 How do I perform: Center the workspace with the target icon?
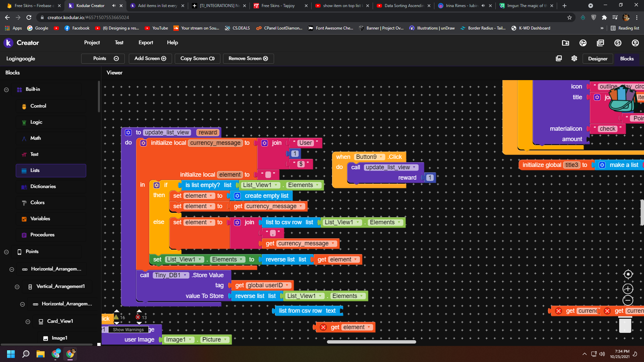tap(628, 274)
